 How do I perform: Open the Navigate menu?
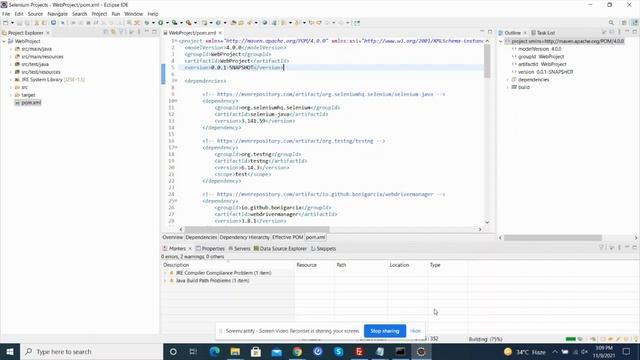[57, 14]
